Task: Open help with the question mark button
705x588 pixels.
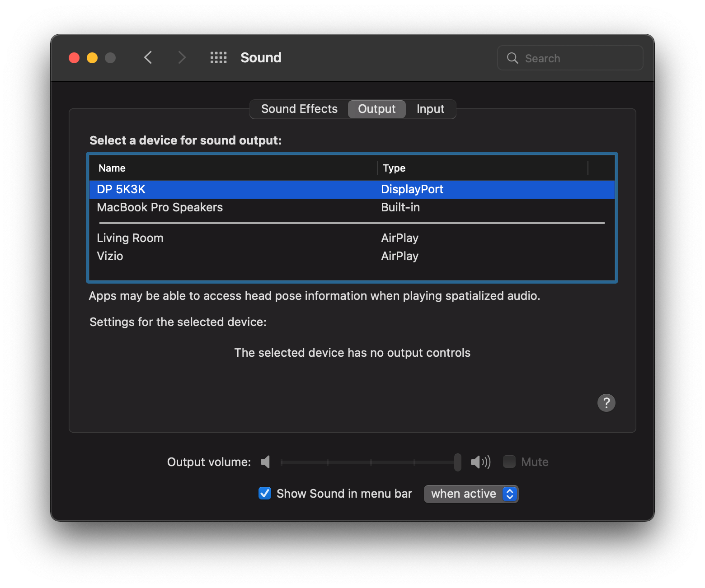Action: [606, 402]
